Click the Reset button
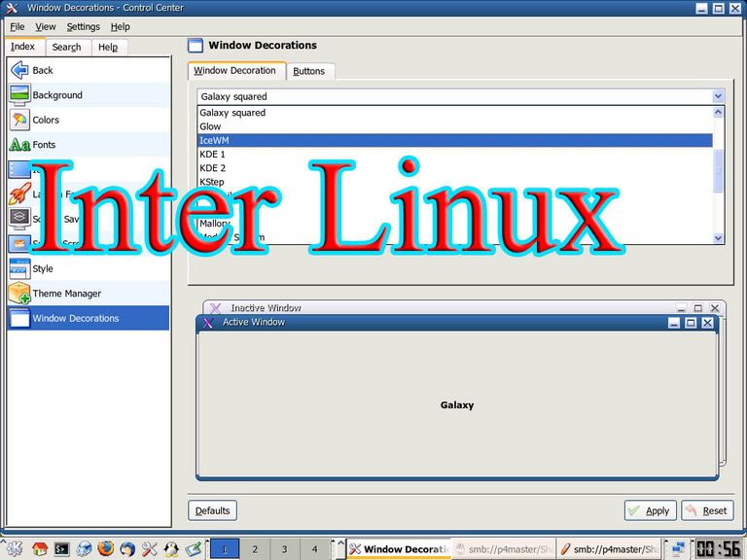Screen dimensions: 747x560 coord(707,510)
